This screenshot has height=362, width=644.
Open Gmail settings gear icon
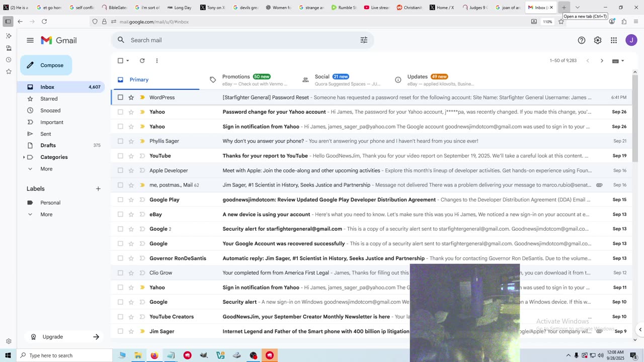pos(598,40)
